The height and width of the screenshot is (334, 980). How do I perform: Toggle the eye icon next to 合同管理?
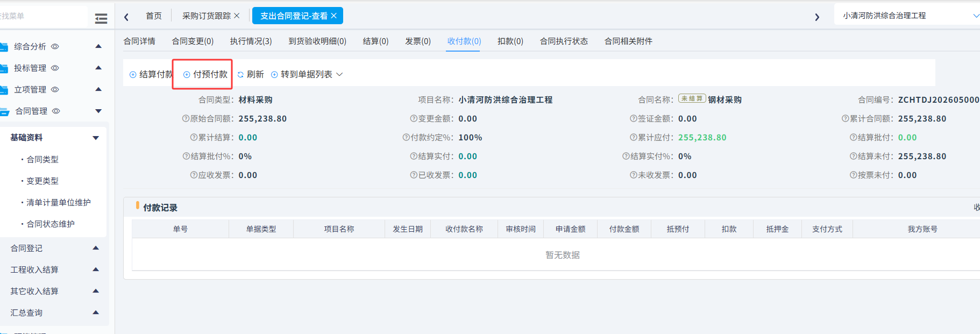(56, 111)
